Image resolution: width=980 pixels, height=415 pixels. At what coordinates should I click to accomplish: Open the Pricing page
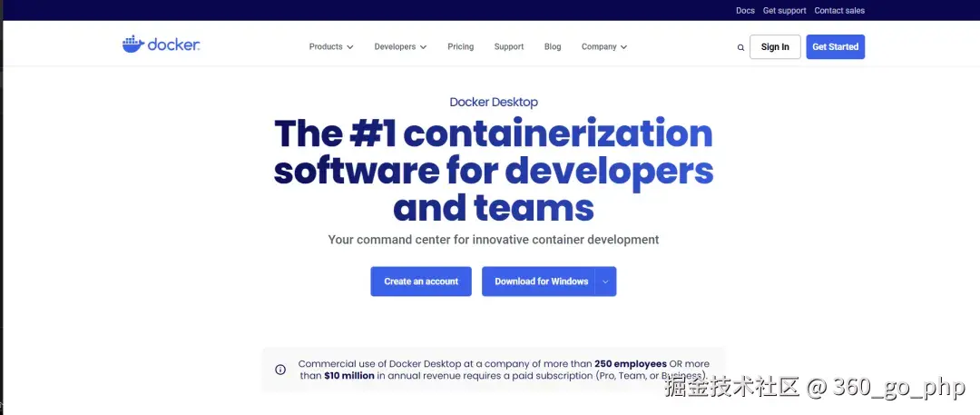pos(461,47)
